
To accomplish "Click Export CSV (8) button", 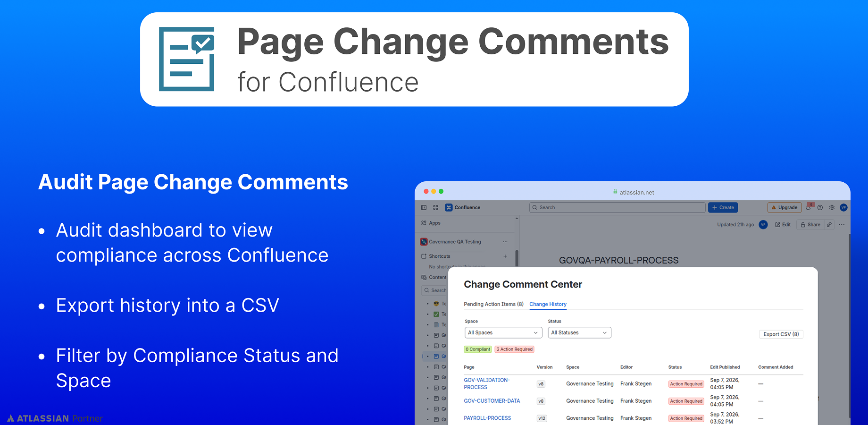I will point(781,334).
